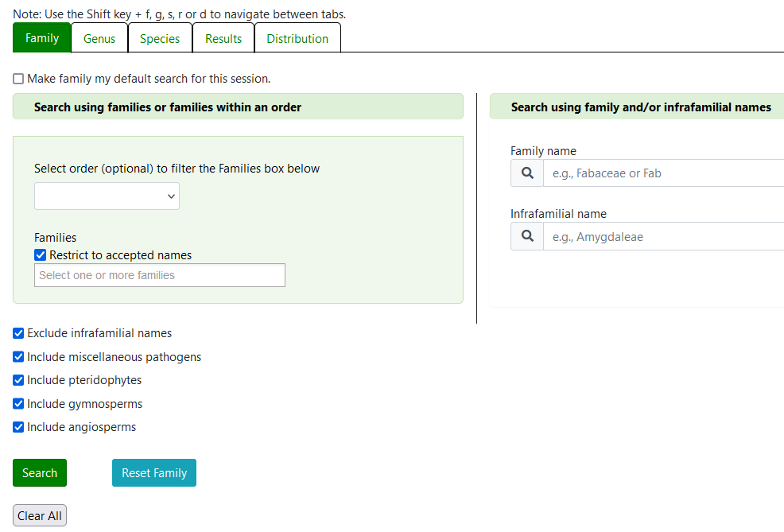Viewport: 784px width, 532px height.
Task: Disable 'Exclude infrafamilial names' checkbox
Action: tap(18, 333)
